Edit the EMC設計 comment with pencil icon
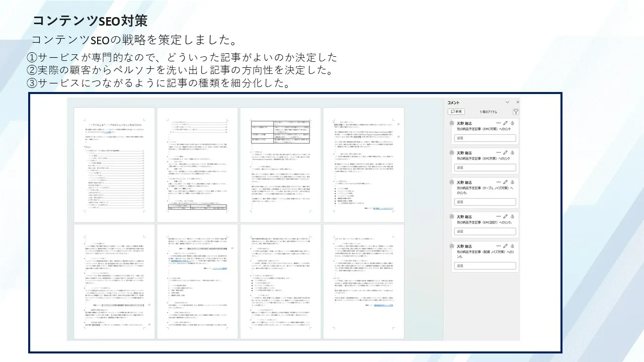This screenshot has height=362, width=644. [x=506, y=217]
